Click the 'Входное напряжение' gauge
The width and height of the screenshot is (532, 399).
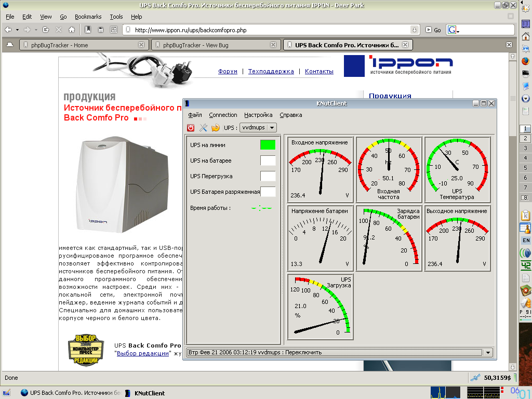pyautogui.click(x=320, y=169)
